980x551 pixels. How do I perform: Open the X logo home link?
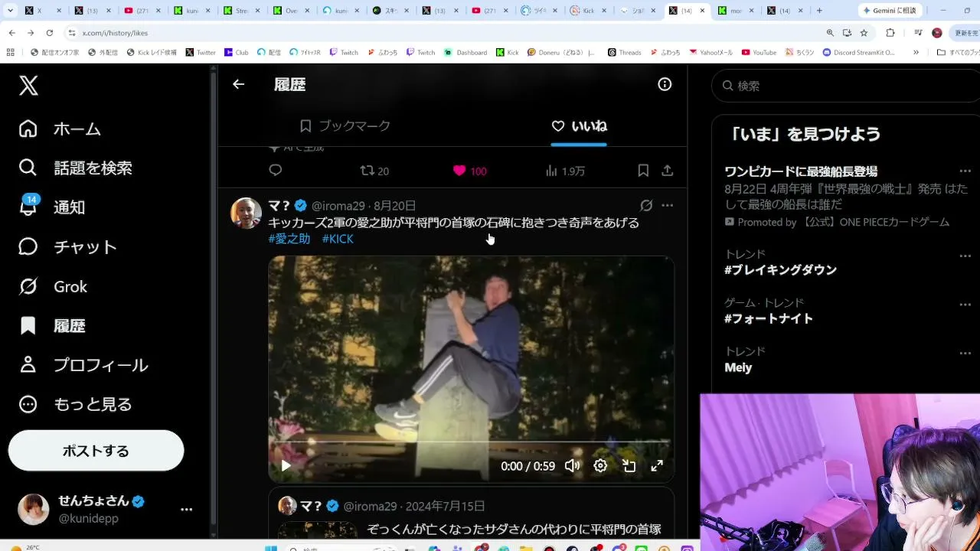[28, 86]
